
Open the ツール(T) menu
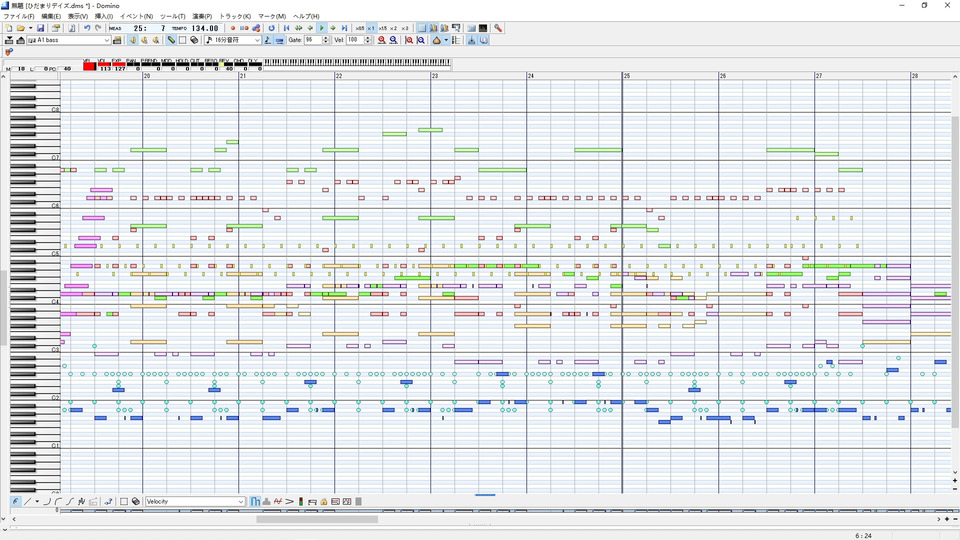[173, 17]
